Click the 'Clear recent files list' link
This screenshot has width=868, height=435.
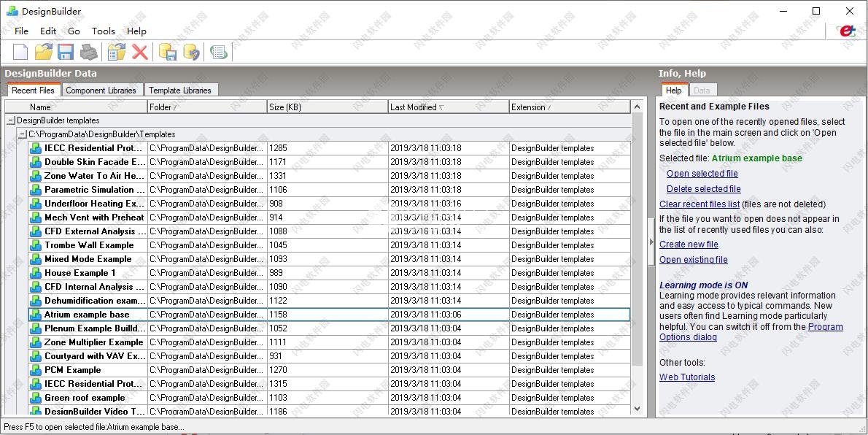tap(700, 204)
